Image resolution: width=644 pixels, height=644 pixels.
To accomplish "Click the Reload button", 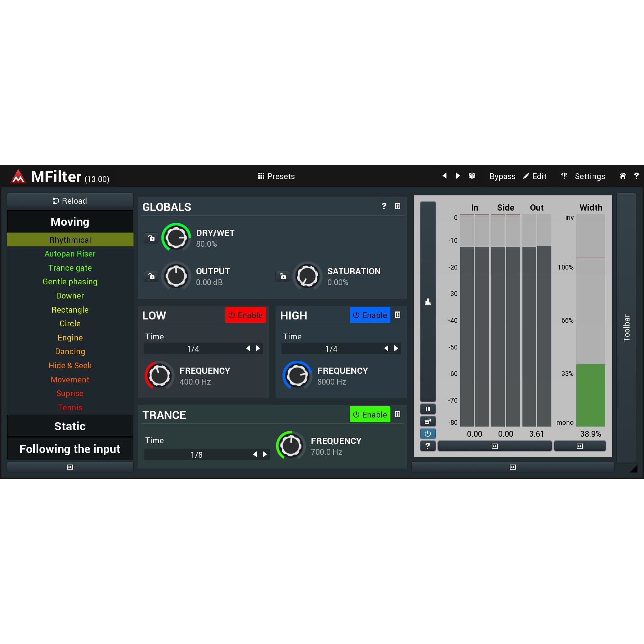I will (x=70, y=201).
